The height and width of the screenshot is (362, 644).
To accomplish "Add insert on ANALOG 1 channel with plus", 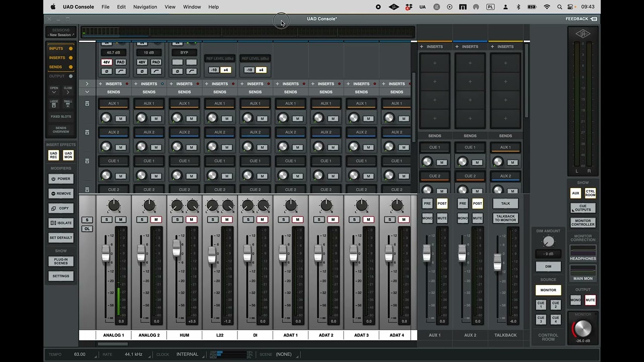I will click(x=100, y=84).
